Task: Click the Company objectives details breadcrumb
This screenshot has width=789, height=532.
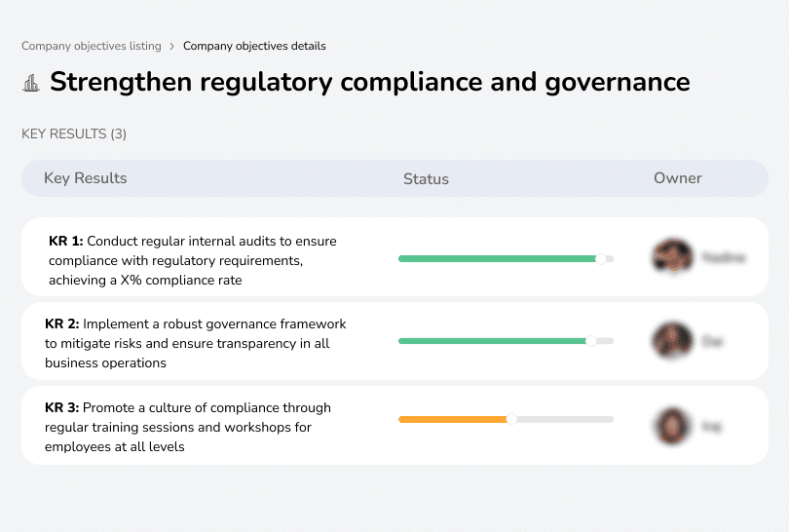Action: pos(254,46)
